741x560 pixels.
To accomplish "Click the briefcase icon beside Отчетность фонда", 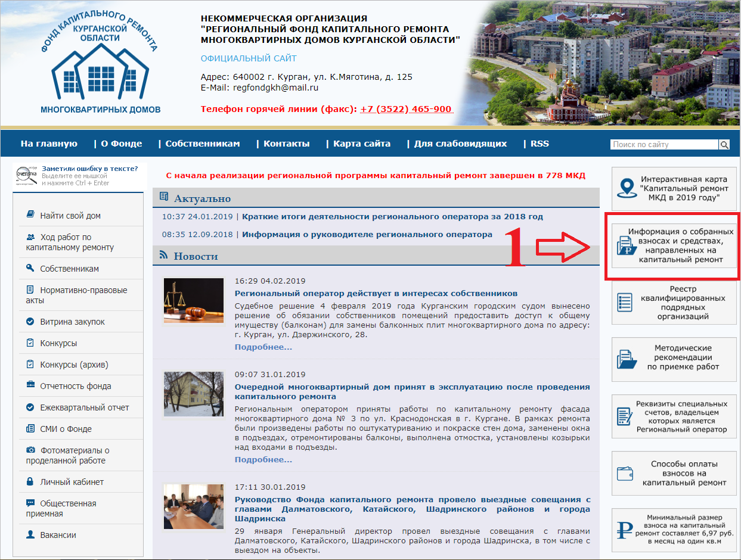I will click(30, 385).
